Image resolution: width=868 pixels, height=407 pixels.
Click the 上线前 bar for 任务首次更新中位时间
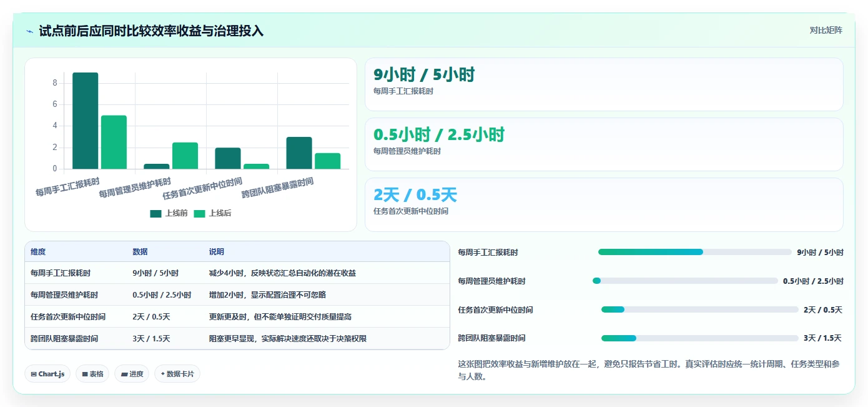228,158
